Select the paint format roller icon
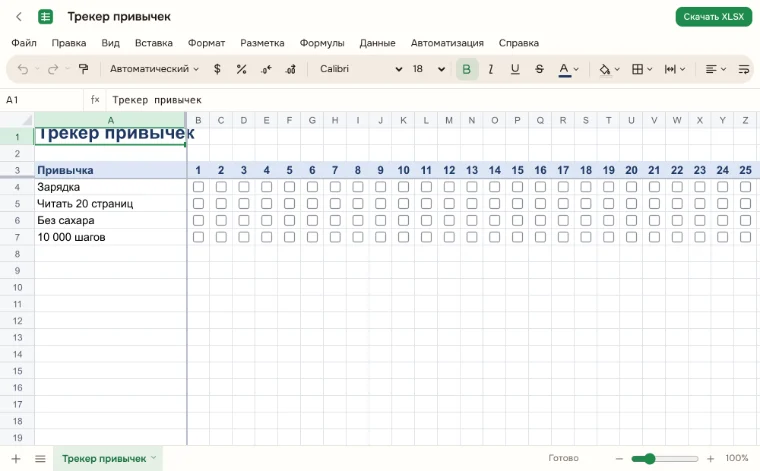The image size is (760, 471). click(x=83, y=69)
